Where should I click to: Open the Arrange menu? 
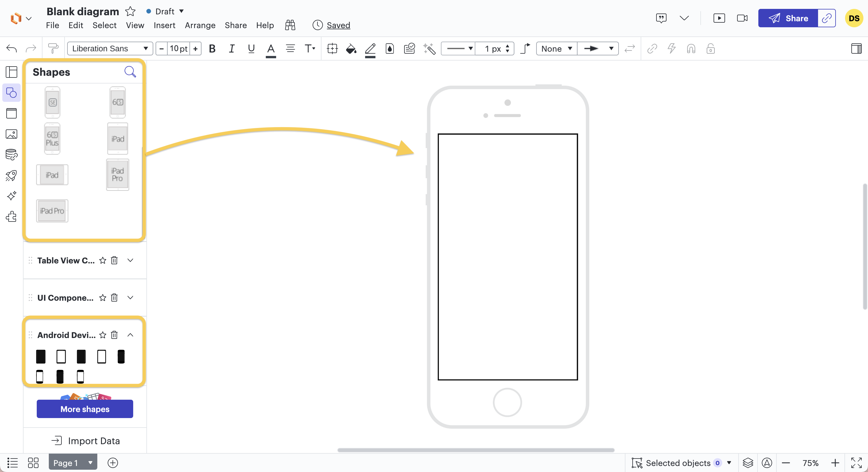click(200, 25)
